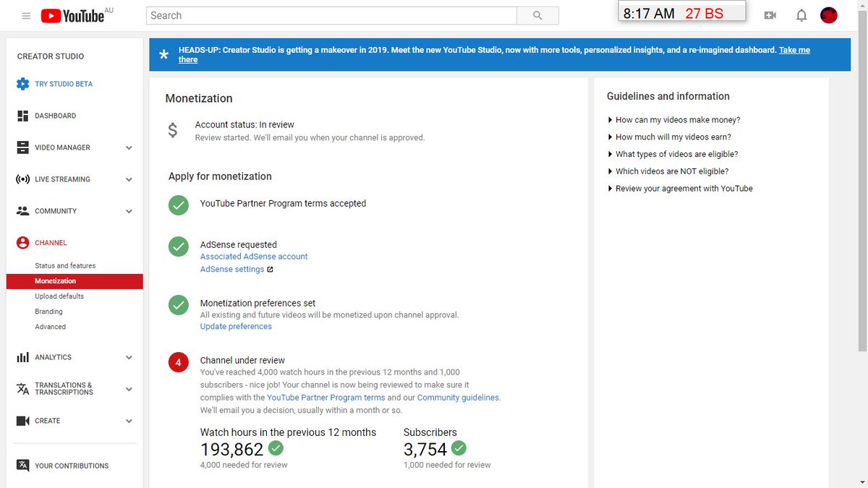Click into the Search input field
Screen dimensions: 868x488
[331, 15]
